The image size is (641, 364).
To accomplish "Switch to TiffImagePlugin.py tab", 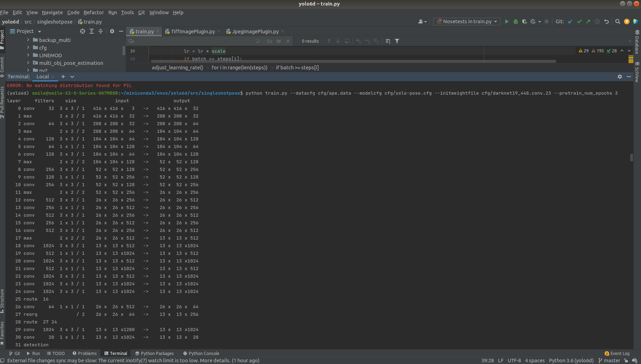I will (x=193, y=31).
